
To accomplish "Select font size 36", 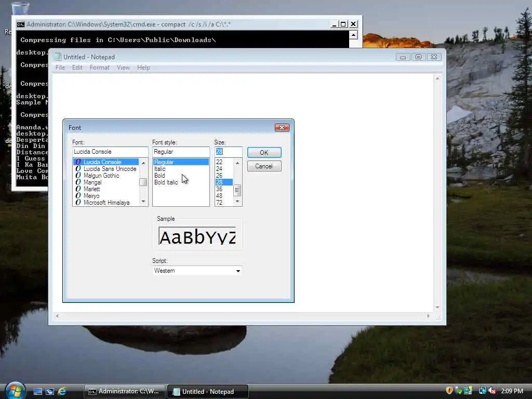I will (224, 189).
